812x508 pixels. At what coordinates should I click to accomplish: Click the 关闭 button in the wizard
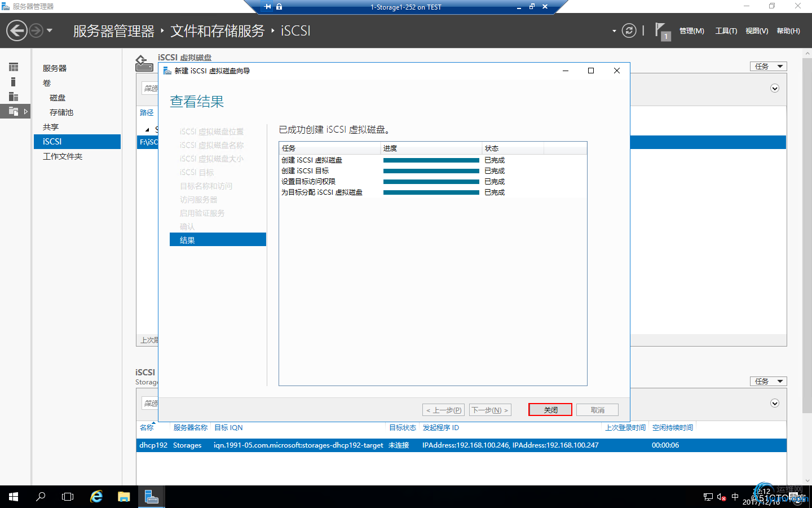(550, 410)
